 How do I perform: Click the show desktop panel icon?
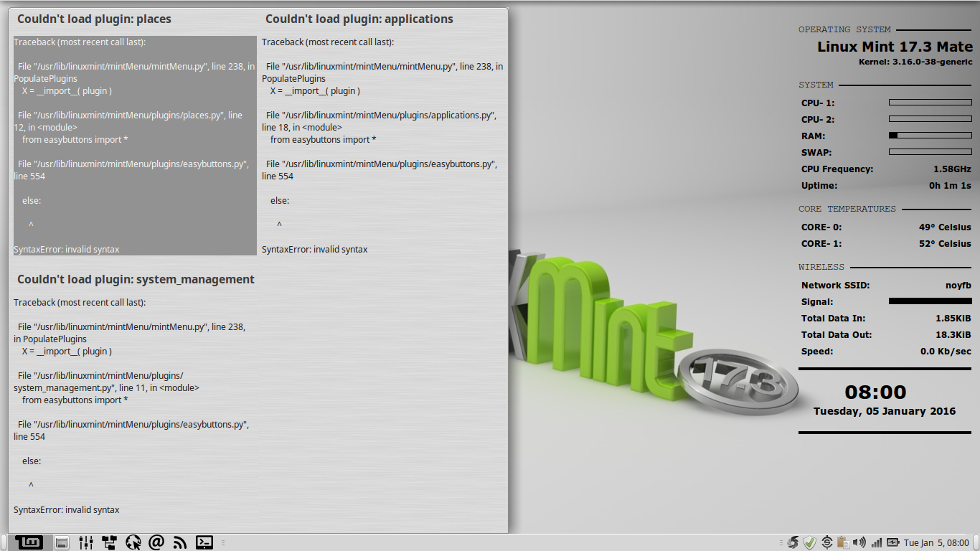tap(62, 542)
